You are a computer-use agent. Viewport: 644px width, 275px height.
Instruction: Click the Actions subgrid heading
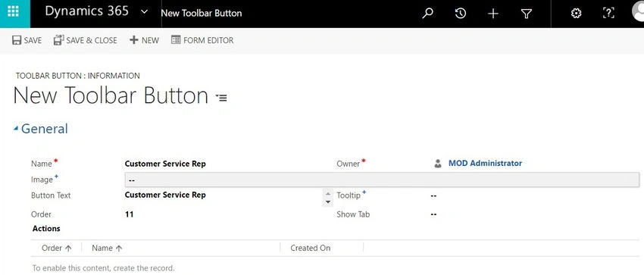point(46,229)
